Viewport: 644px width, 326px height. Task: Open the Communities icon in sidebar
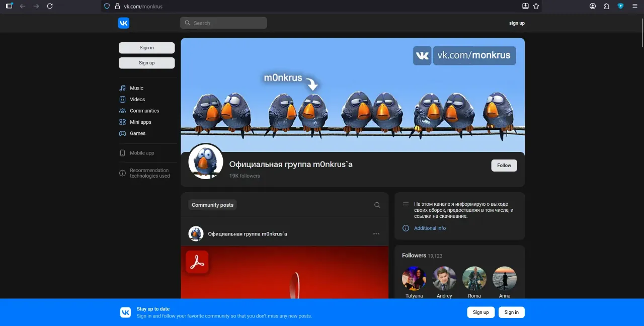click(x=122, y=111)
